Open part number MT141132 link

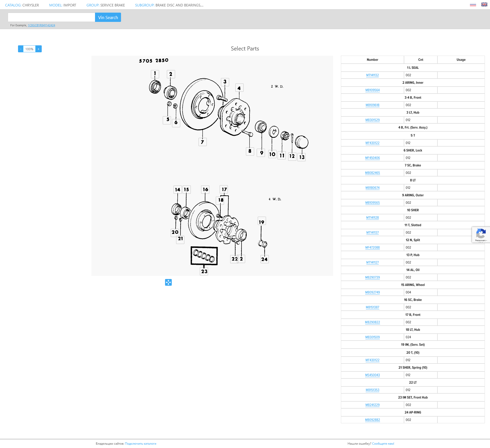tap(372, 75)
